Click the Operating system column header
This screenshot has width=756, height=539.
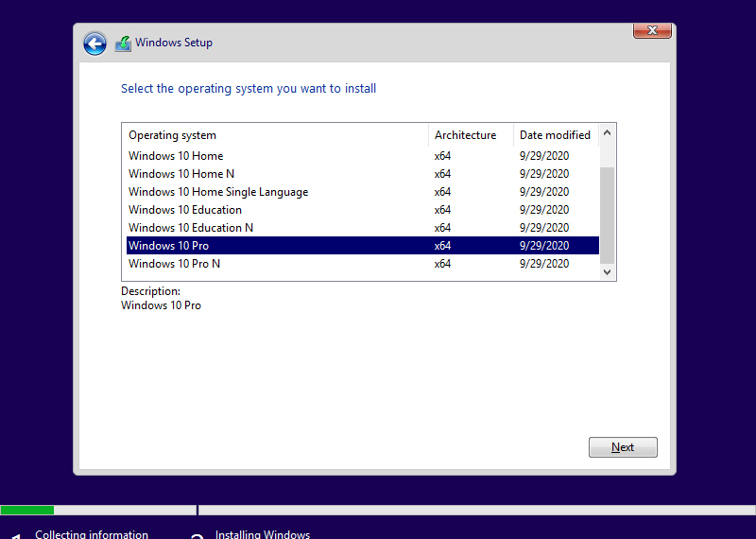pyautogui.click(x=275, y=135)
